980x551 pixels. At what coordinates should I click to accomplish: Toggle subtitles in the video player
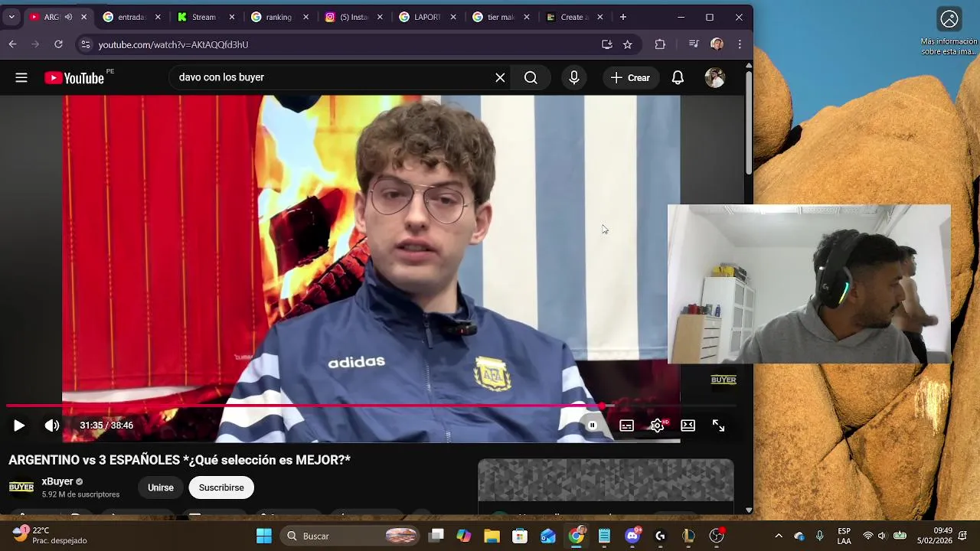click(626, 425)
